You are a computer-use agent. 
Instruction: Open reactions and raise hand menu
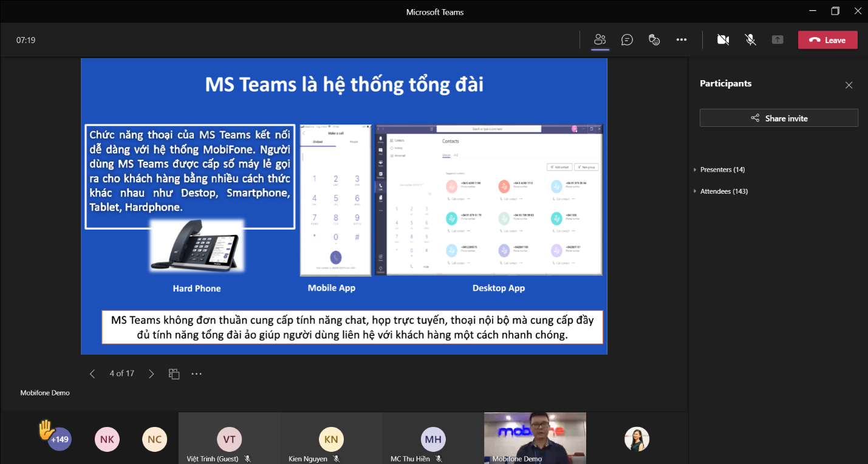[x=654, y=40]
